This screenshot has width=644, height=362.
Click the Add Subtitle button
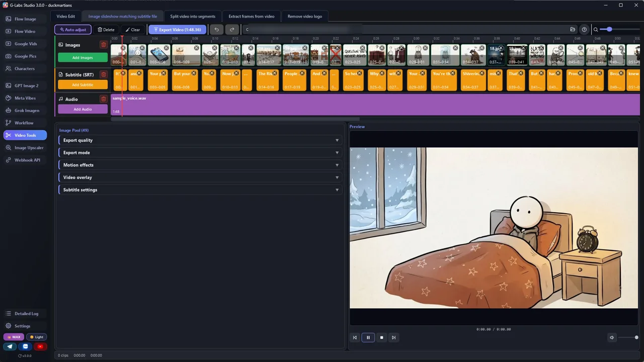(x=83, y=85)
